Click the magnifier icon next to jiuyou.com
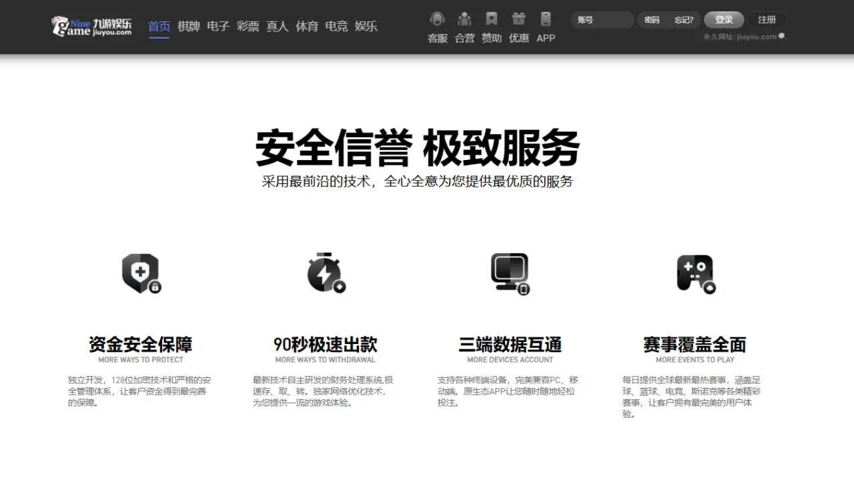 click(781, 37)
